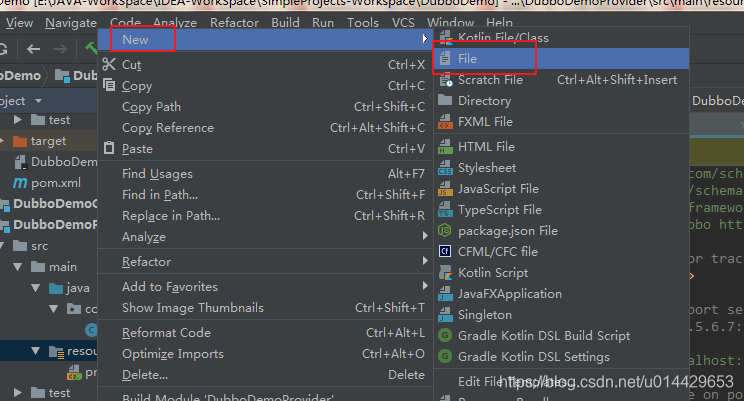Click the Paste clipboard icon
744x401 pixels.
tap(109, 148)
